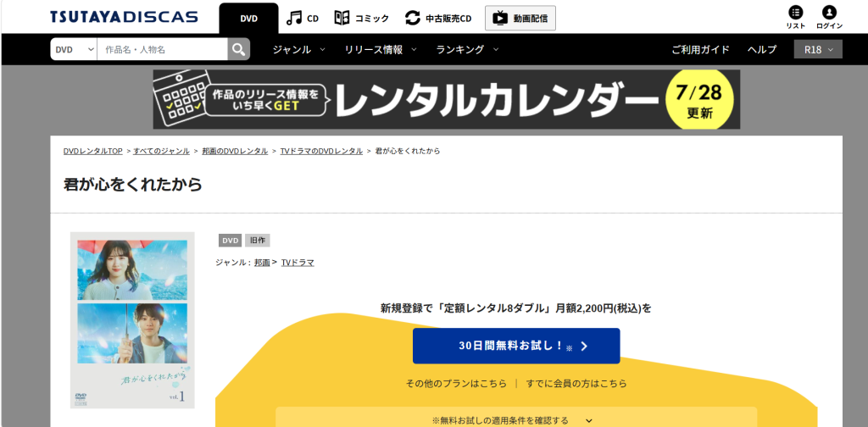This screenshot has width=868, height=427.
Task: Switch to the CD tab label
Action: [313, 19]
